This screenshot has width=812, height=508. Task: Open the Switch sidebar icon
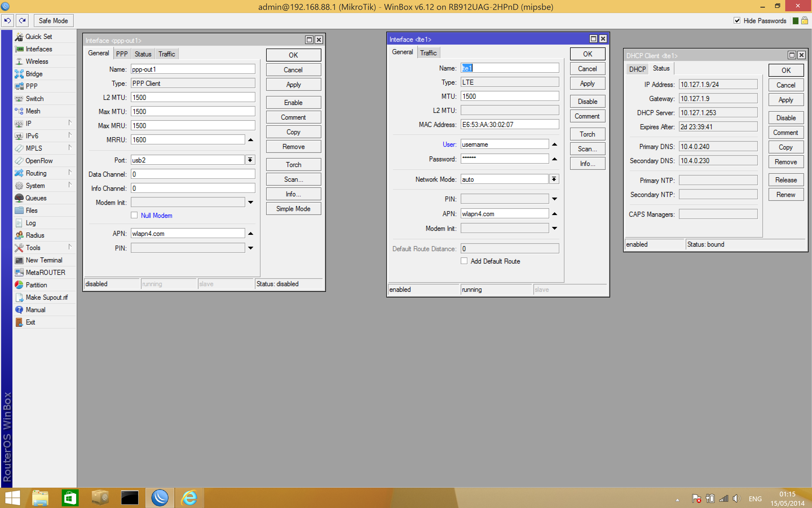[19, 99]
